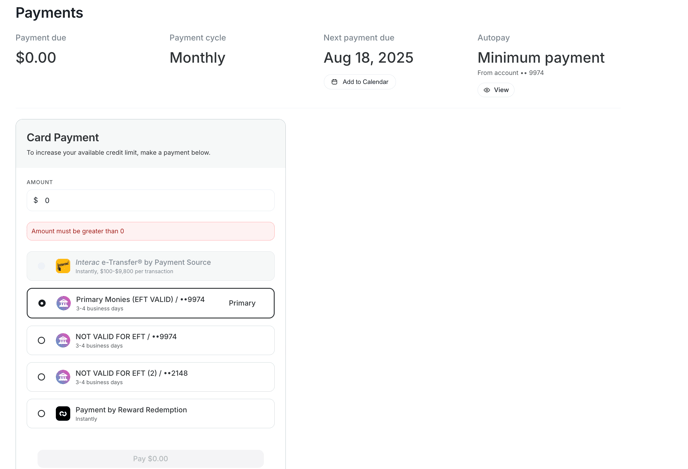Click the Reward Redemption black icon
Image resolution: width=688 pixels, height=469 pixels.
[63, 414]
